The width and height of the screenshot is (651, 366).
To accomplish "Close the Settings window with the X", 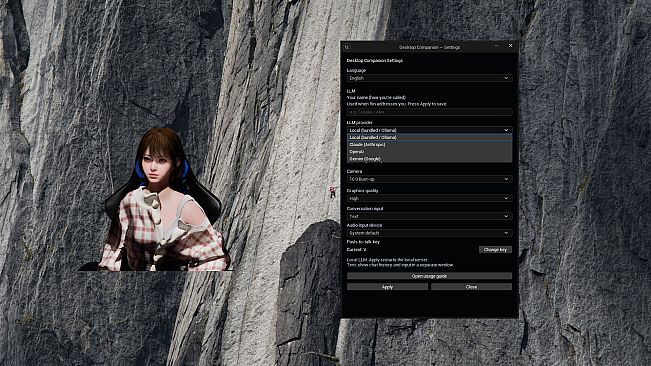I will coord(510,46).
